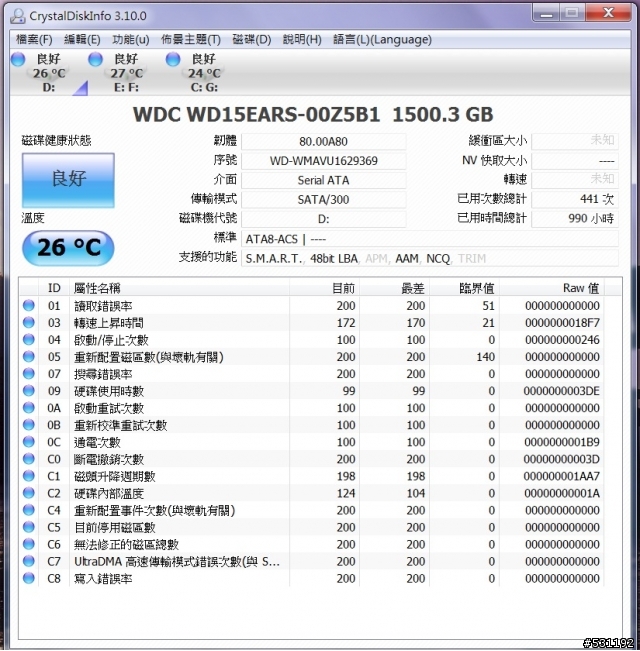Click the 臨界值 column header
Screen dimensions: 640x651
click(x=464, y=288)
